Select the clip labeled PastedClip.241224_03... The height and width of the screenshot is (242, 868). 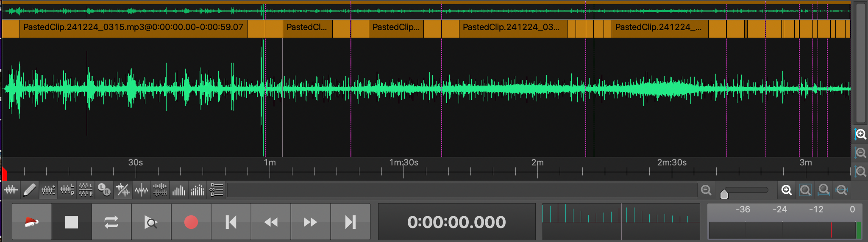pos(513,28)
